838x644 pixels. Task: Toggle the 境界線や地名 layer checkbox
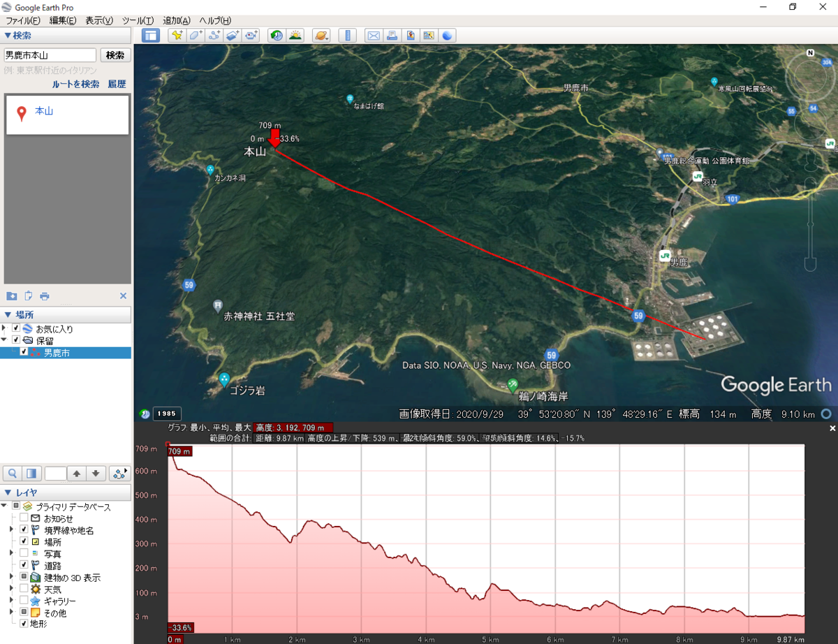pos(24,530)
